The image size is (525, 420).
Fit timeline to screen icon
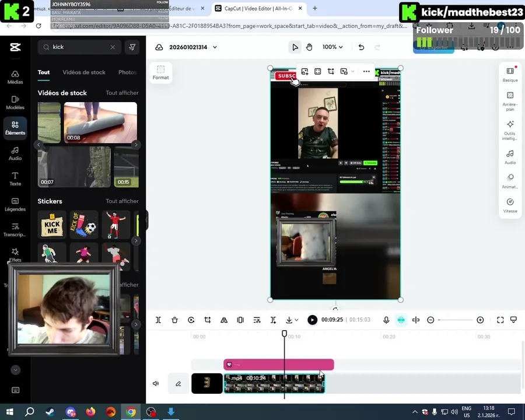501,320
